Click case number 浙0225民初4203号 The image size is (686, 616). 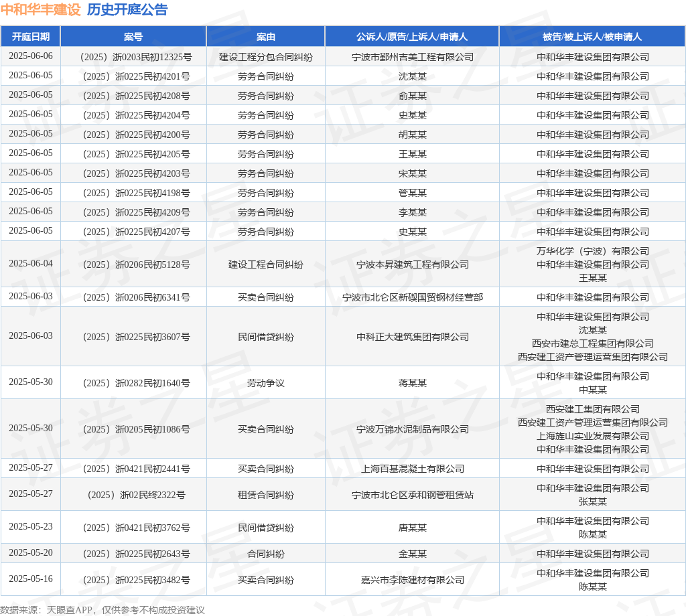click(x=136, y=173)
